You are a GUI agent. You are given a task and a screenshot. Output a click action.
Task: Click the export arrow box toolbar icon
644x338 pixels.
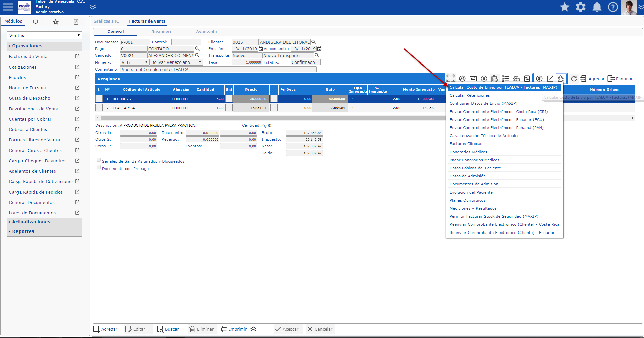coord(550,79)
